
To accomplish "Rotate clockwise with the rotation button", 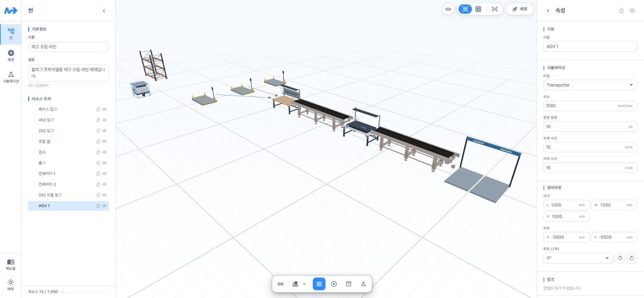I will pos(632,258).
